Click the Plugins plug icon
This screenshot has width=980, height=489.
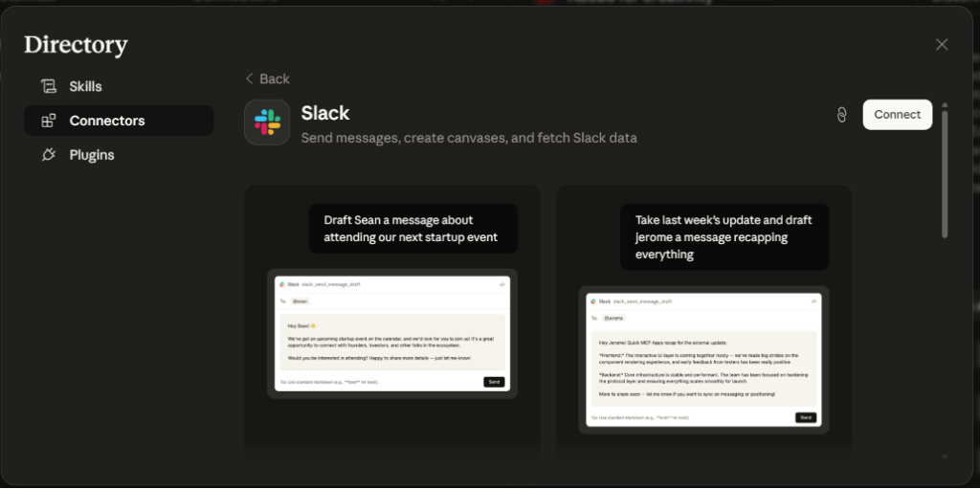pos(49,155)
